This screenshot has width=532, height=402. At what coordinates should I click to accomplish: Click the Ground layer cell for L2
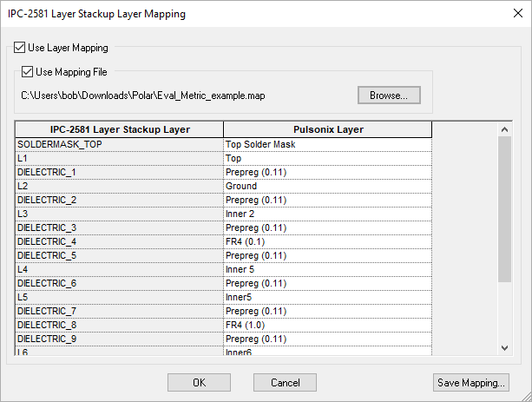(327, 186)
